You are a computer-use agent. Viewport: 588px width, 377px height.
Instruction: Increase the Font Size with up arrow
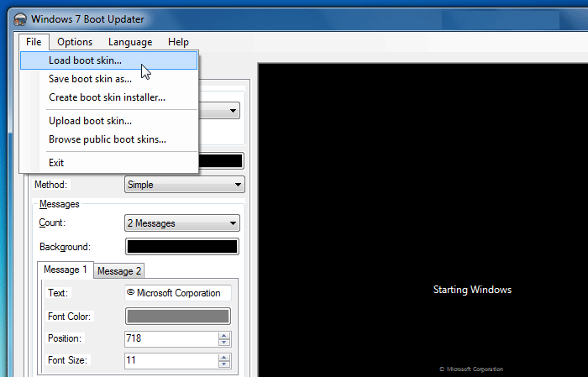pyautogui.click(x=224, y=357)
